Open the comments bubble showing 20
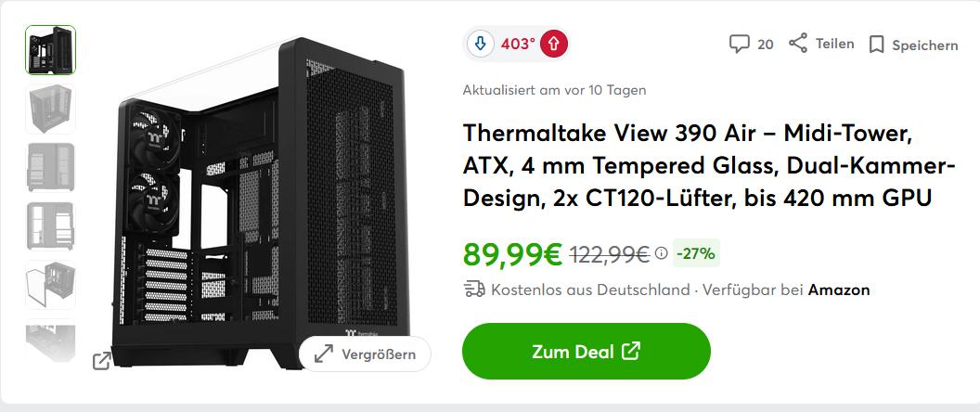 [x=740, y=44]
